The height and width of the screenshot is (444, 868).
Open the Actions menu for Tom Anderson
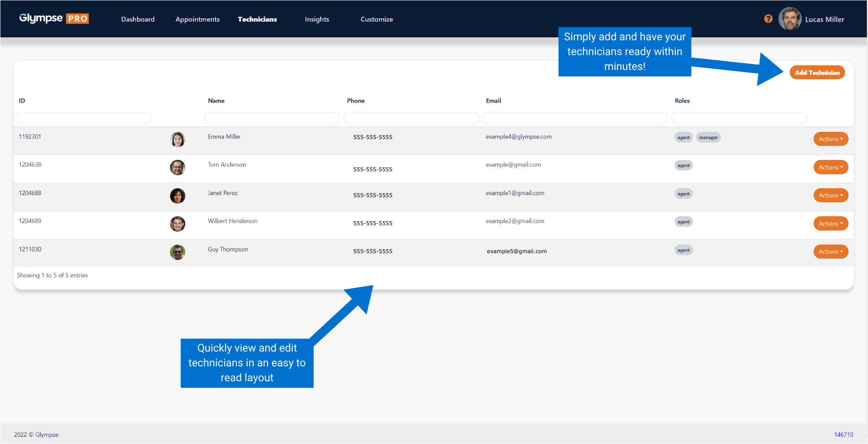[830, 167]
